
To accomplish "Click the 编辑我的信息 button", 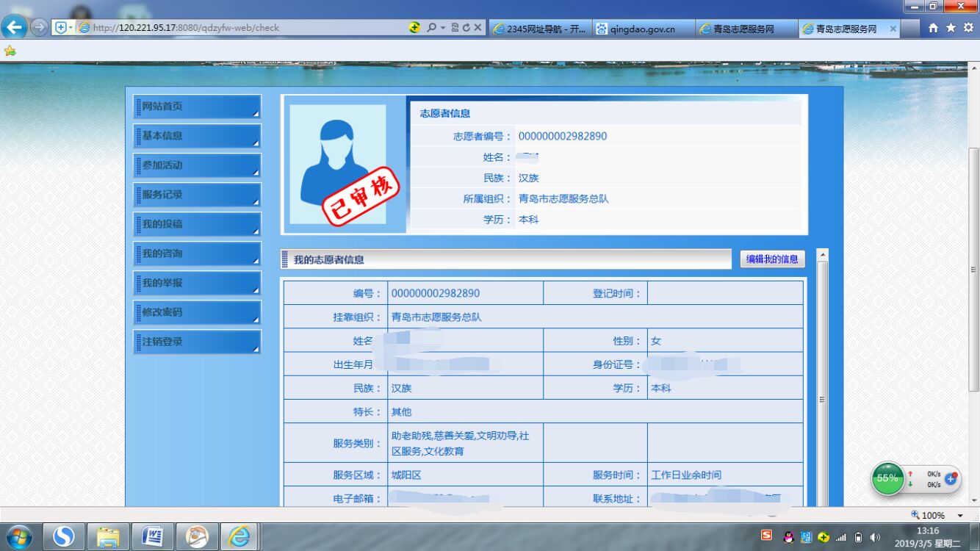I will pos(772,259).
